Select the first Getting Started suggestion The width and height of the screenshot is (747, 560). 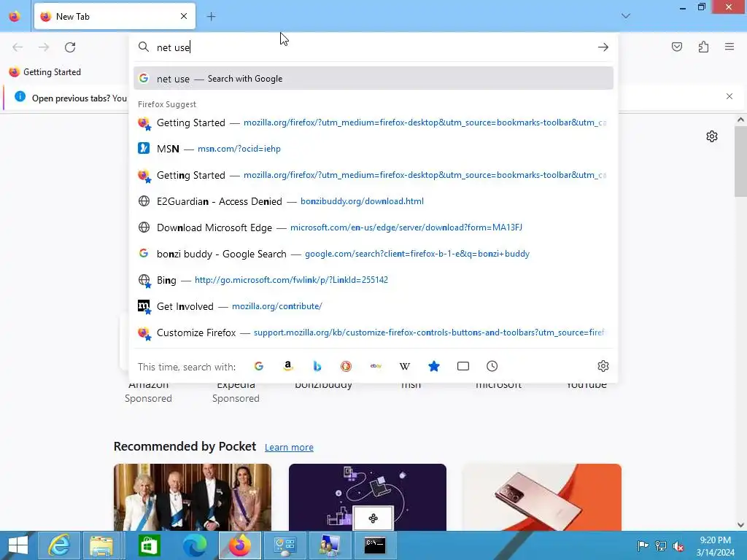pos(373,122)
